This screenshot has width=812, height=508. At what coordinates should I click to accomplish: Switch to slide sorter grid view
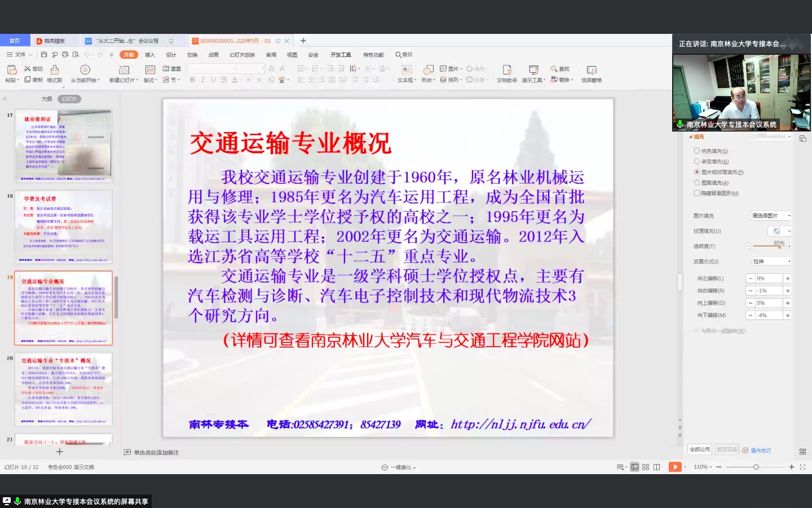[646, 467]
